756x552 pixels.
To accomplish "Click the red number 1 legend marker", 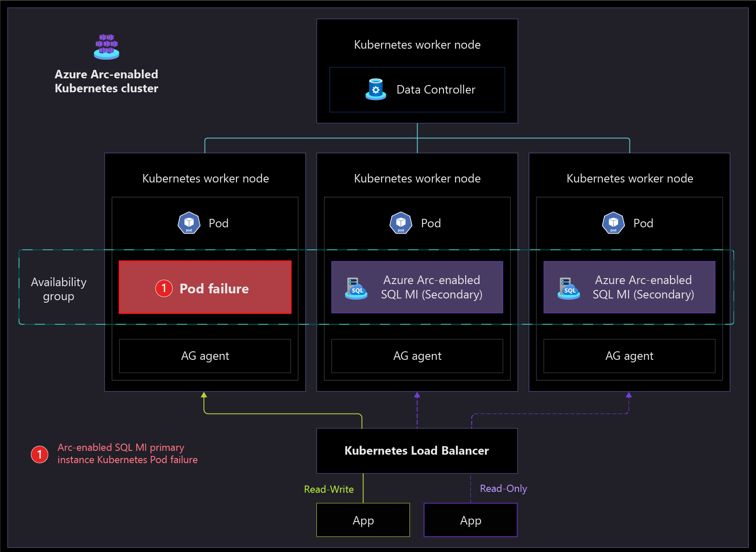I will pyautogui.click(x=39, y=454).
